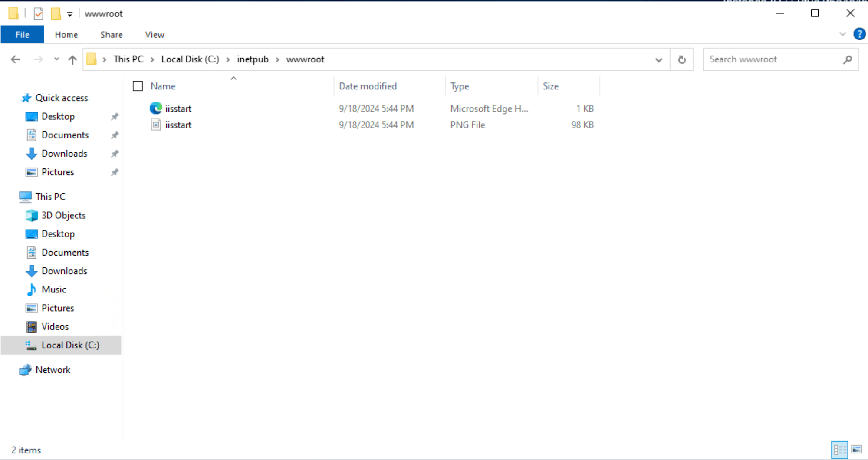
Task: Open the Videos folder in navigation pane
Action: (55, 327)
